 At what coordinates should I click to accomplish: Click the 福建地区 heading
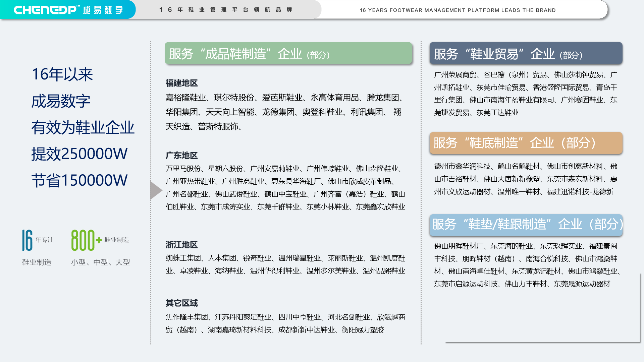(x=181, y=83)
